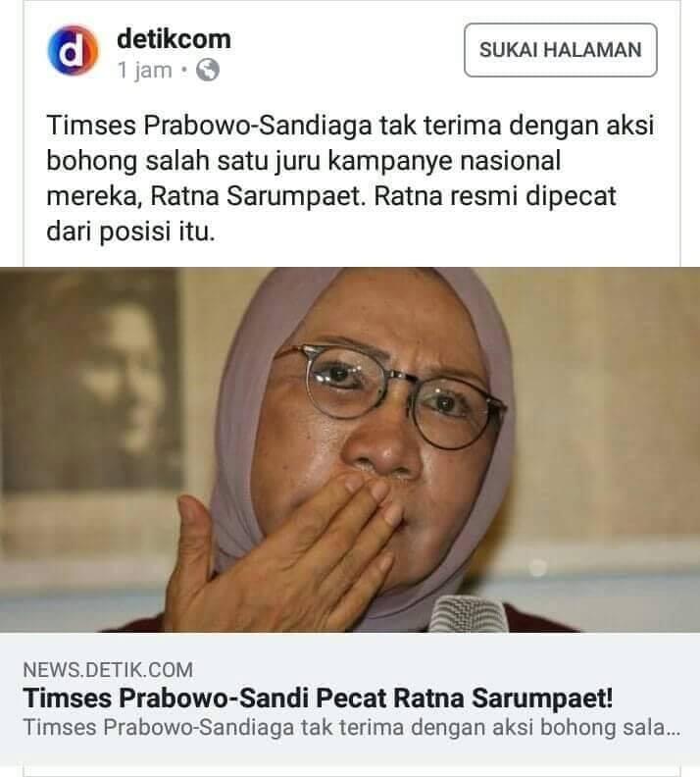
Task: Click the microphone in the article photo
Action: coord(468,613)
